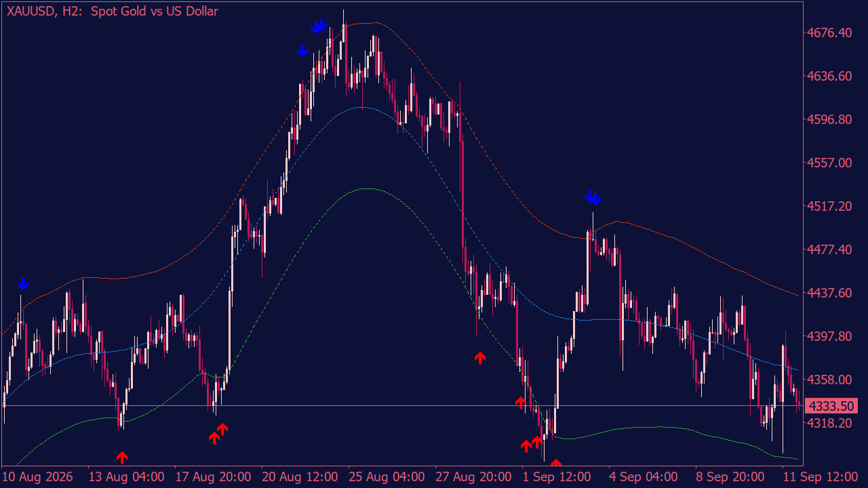Select the isolated red arrow near 27 Aug 20:00
This screenshot has width=868, height=488.
(480, 358)
